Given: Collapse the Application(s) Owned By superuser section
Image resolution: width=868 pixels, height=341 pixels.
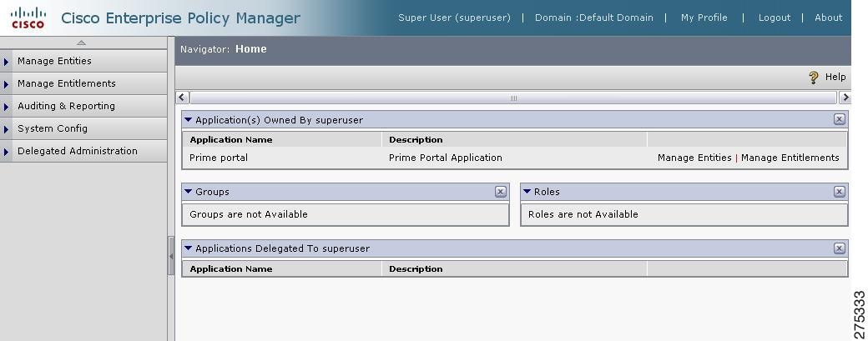Looking at the screenshot, I should 189,119.
